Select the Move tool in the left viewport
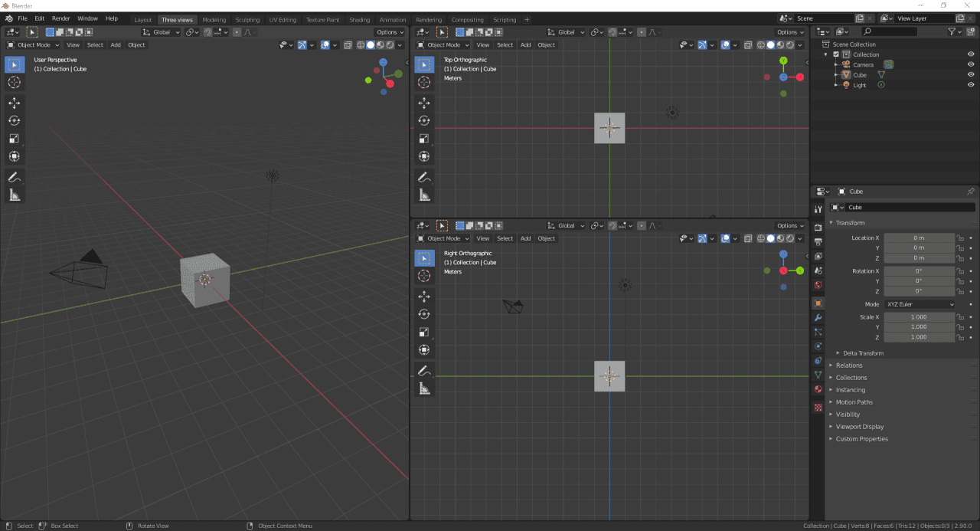The image size is (980, 531). (x=14, y=102)
